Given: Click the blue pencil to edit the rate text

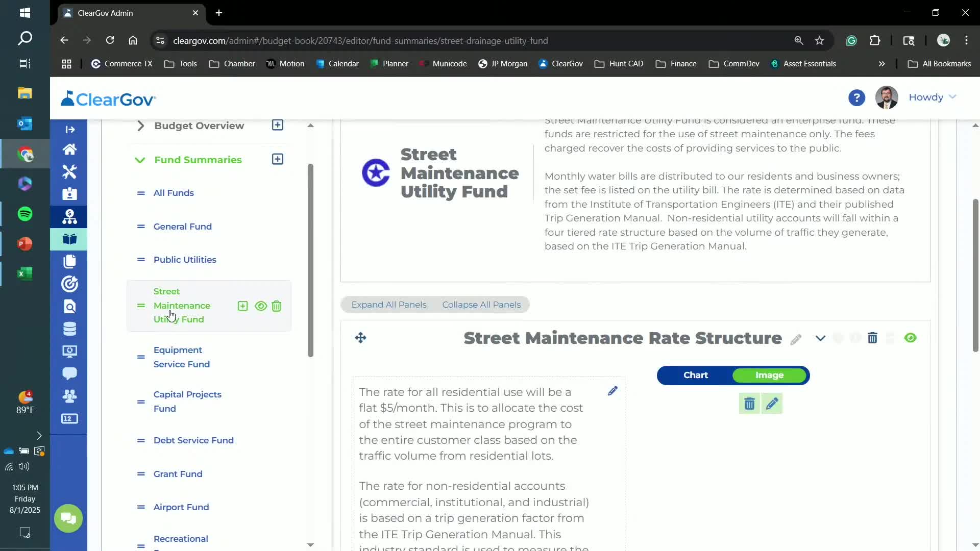Looking at the screenshot, I should [x=612, y=391].
